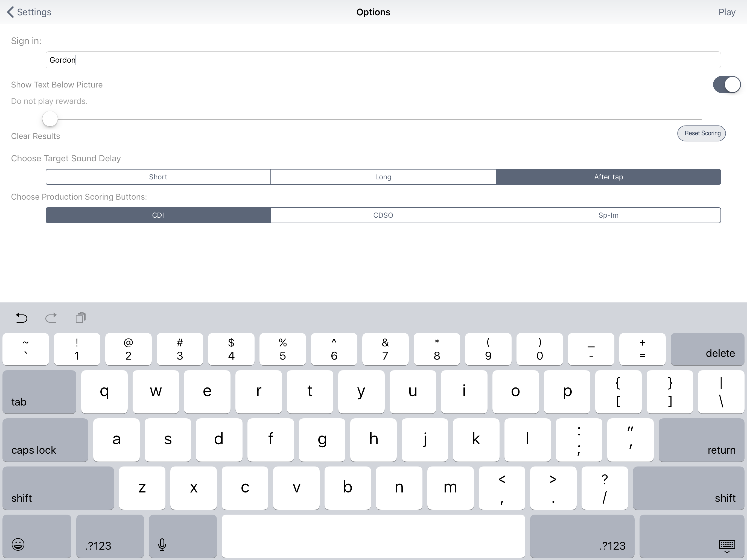
Task: Tap the Sign in name field
Action: click(383, 60)
